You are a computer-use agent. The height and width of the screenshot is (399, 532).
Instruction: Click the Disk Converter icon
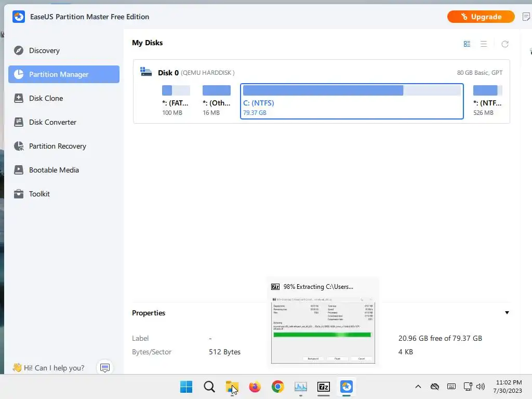[19, 122]
